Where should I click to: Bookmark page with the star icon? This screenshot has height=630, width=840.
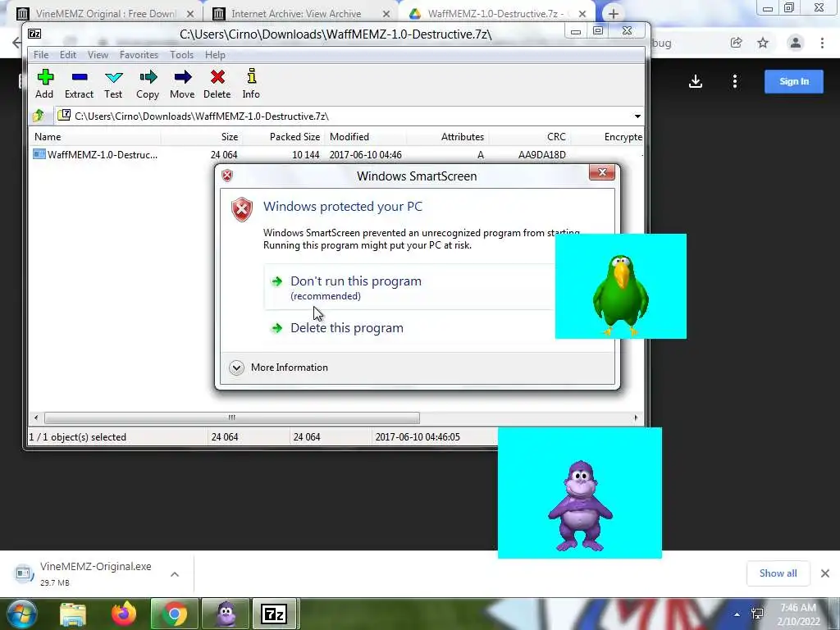763,43
